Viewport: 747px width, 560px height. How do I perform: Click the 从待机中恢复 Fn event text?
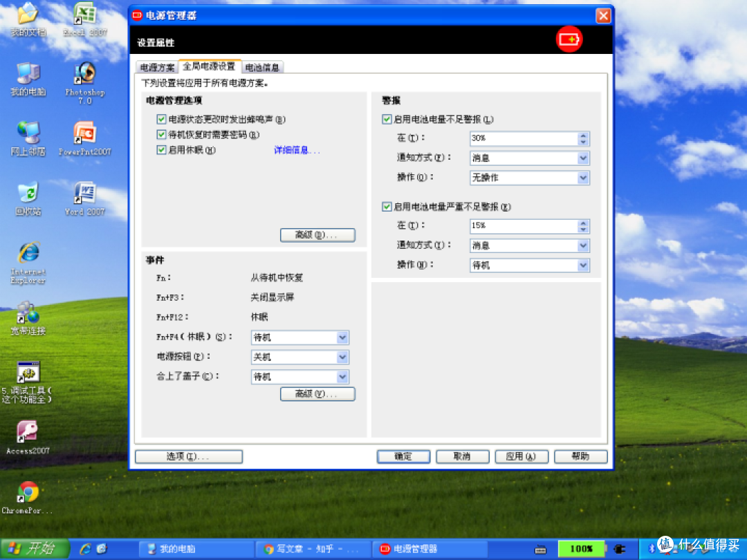[x=277, y=278]
